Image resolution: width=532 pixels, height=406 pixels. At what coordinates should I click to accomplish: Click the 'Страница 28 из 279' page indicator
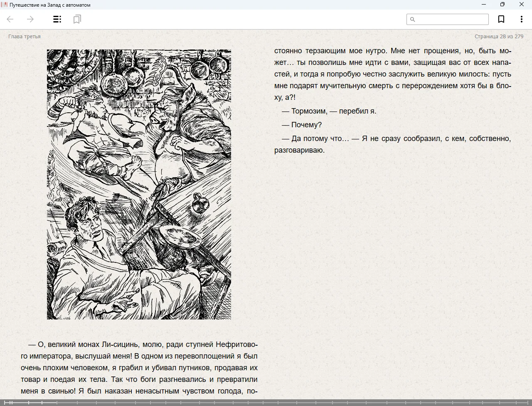click(x=499, y=37)
